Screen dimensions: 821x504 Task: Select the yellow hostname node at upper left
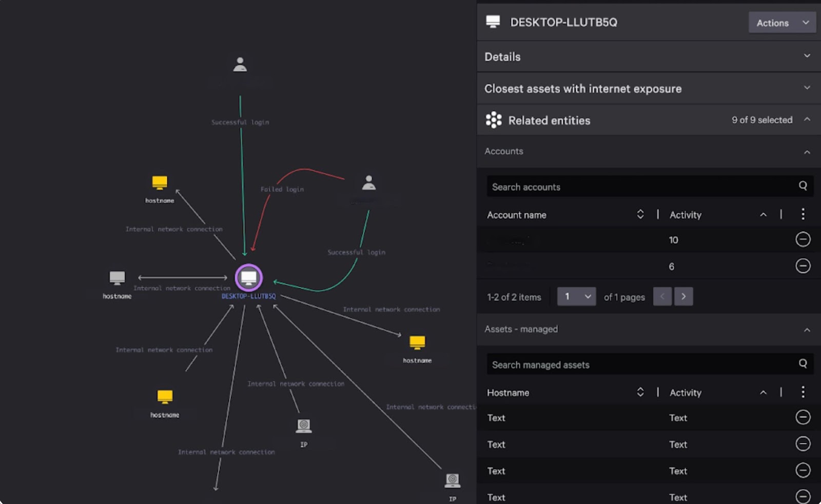160,183
